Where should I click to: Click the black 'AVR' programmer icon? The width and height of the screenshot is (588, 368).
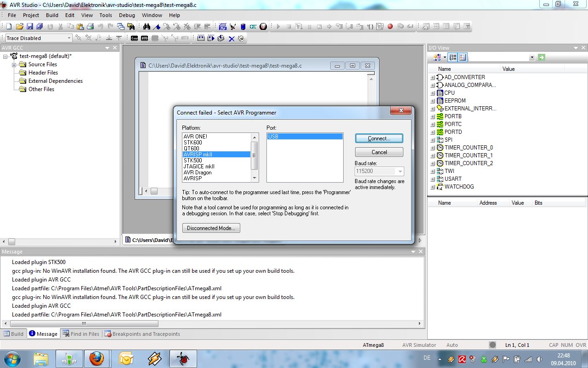[x=144, y=38]
